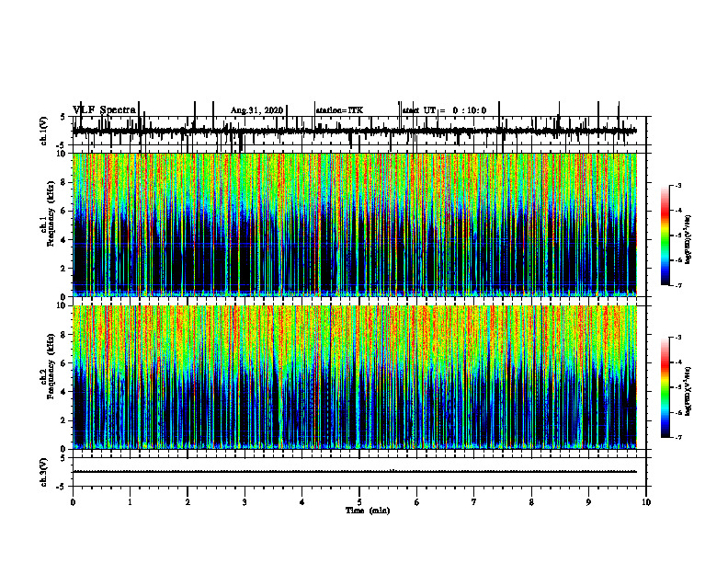Click time-axis tick label "8"
The height and width of the screenshot is (563, 728).
pyautogui.click(x=531, y=502)
